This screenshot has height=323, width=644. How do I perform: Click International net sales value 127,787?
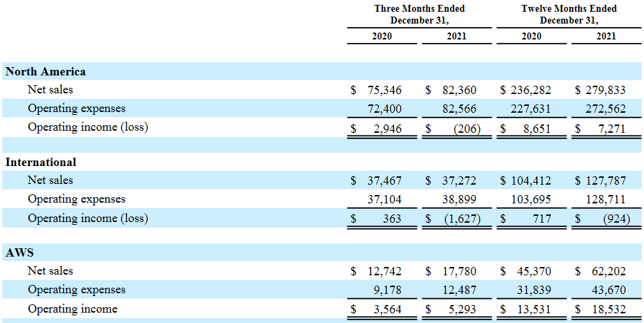coord(605,181)
